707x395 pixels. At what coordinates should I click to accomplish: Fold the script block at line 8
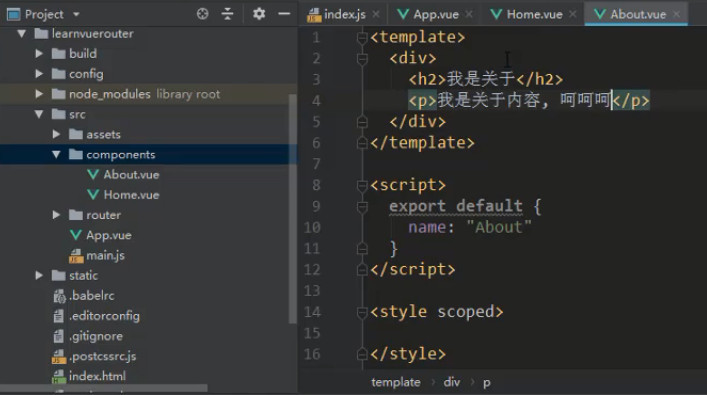click(362, 185)
